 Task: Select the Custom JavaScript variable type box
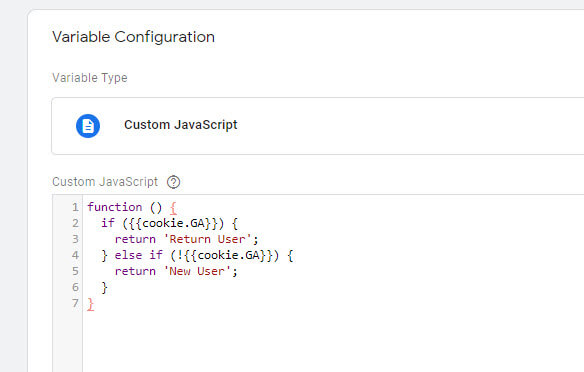pyautogui.click(x=317, y=126)
